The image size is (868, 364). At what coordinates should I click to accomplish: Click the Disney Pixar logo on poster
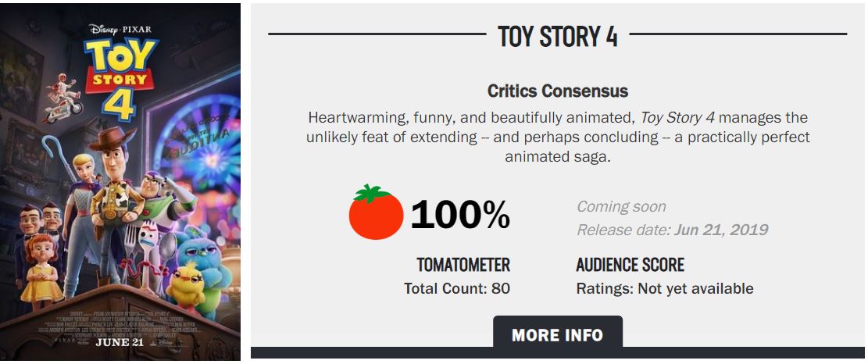[x=120, y=29]
